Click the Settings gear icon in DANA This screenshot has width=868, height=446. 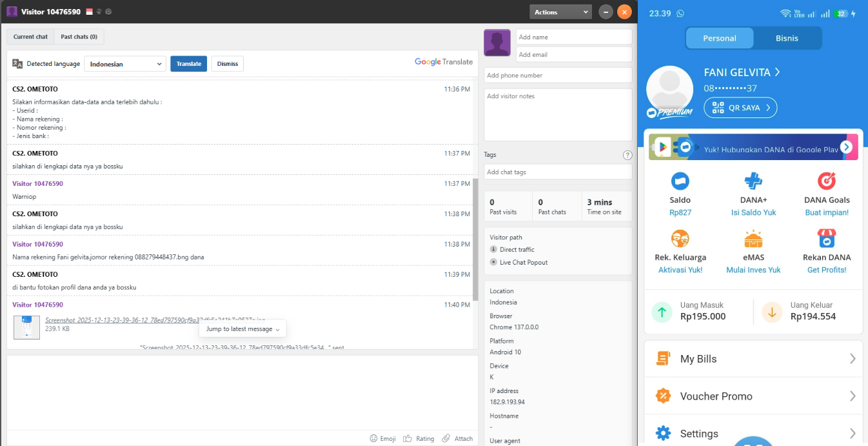[x=663, y=433]
